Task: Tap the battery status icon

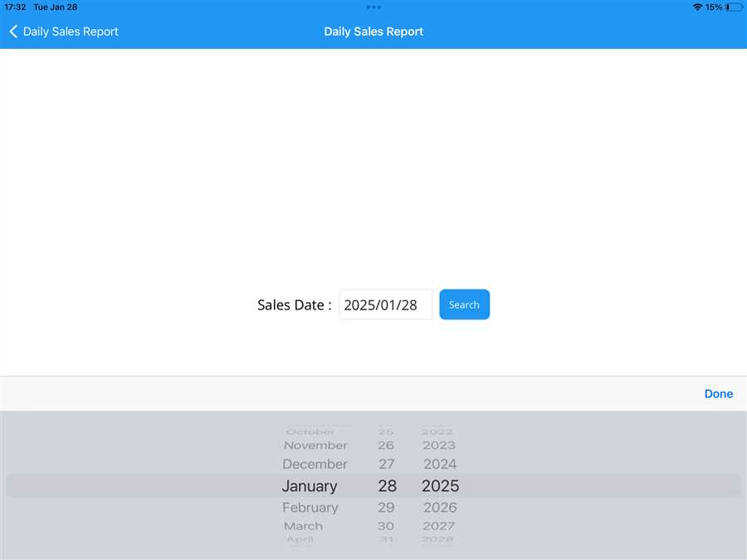Action: coord(734,7)
